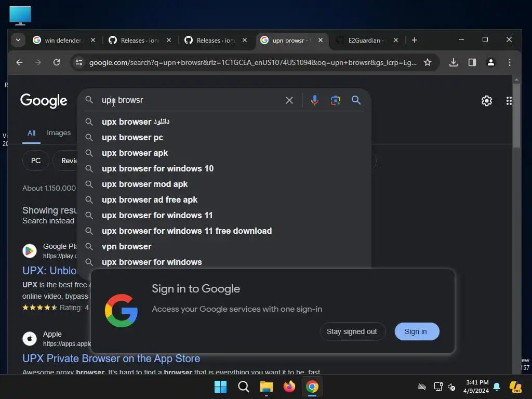
Task: Select the first suggestion with Arabic text
Action: pyautogui.click(x=224, y=122)
